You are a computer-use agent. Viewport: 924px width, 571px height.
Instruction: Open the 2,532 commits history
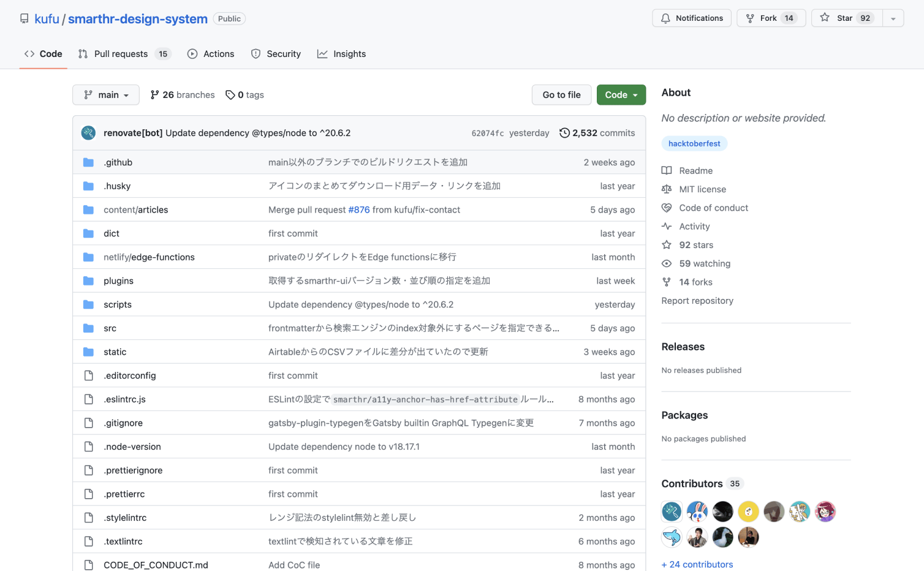(x=597, y=133)
